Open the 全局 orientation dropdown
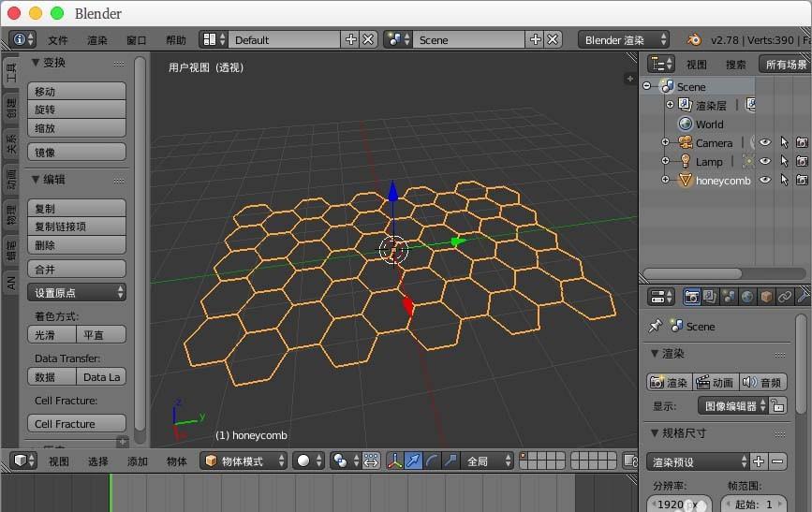This screenshot has width=812, height=512. [x=487, y=461]
